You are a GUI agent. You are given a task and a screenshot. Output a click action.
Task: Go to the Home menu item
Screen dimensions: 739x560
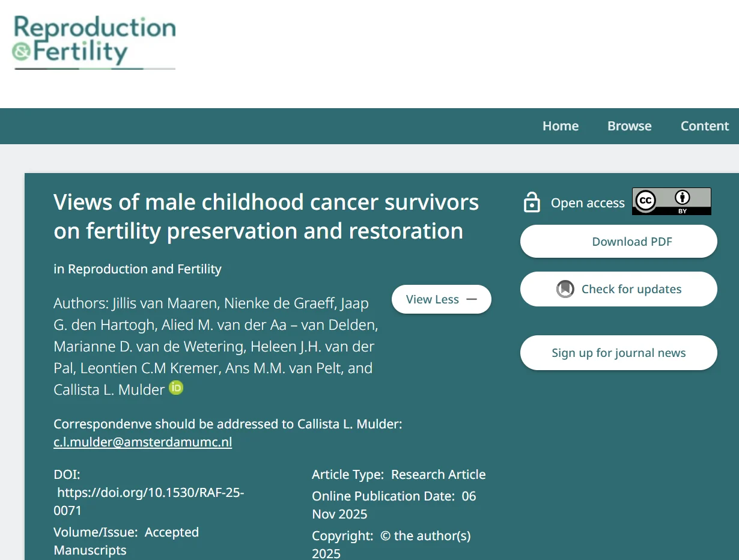(560, 126)
